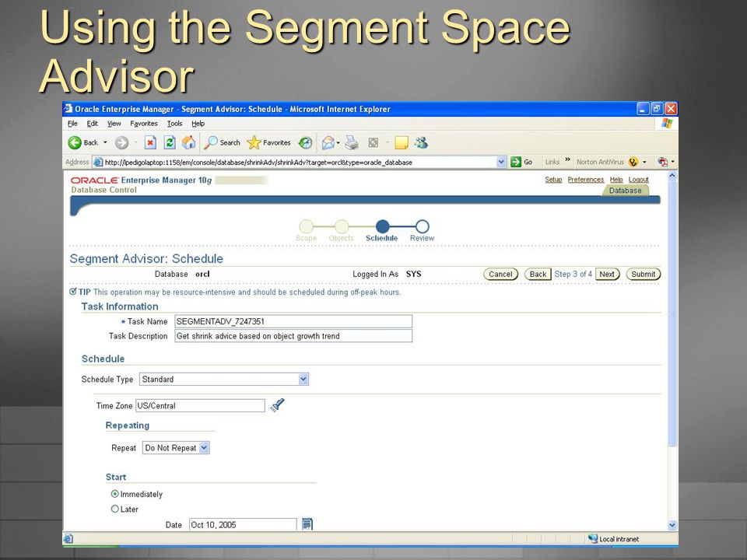The image size is (747, 560).
Task: Refresh the page with the green refresh icon
Action: [x=170, y=142]
